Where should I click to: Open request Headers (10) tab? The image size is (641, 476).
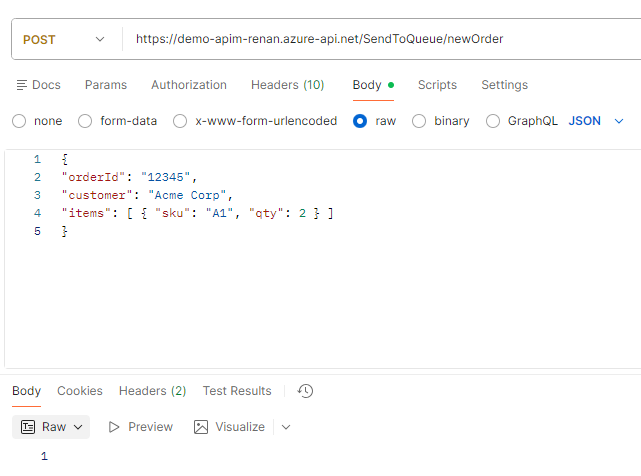point(287,85)
